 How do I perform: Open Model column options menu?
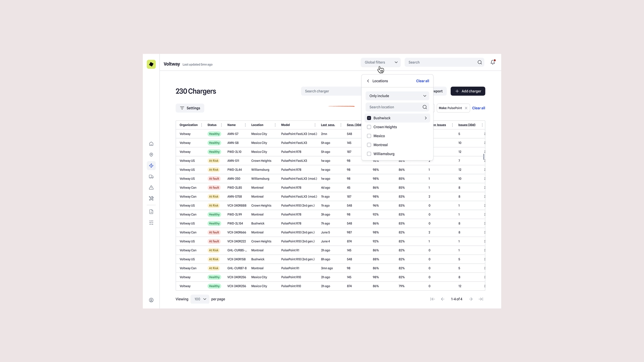(315, 125)
